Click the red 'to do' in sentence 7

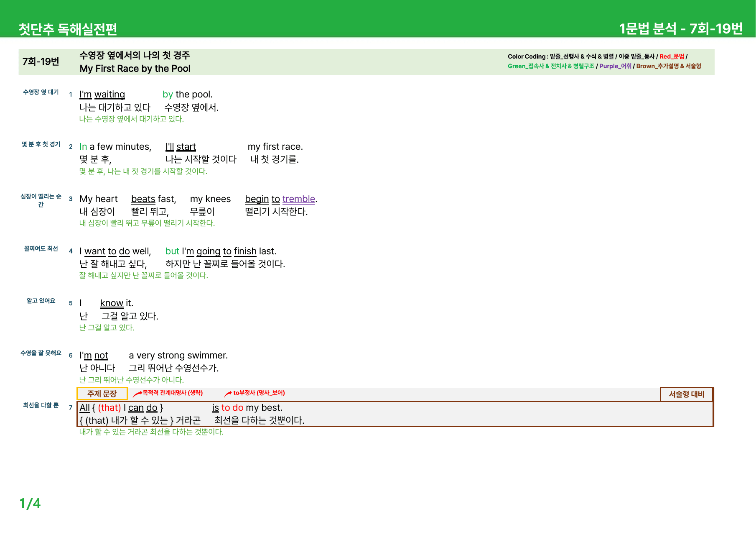click(232, 408)
